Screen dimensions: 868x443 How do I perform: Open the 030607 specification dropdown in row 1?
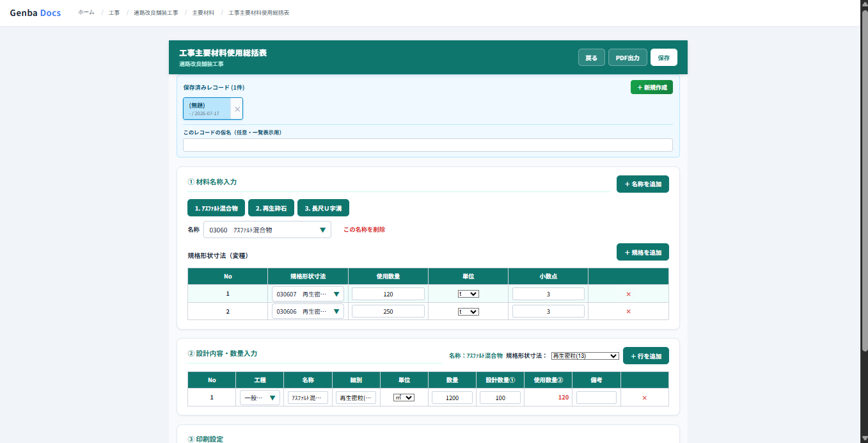click(308, 294)
